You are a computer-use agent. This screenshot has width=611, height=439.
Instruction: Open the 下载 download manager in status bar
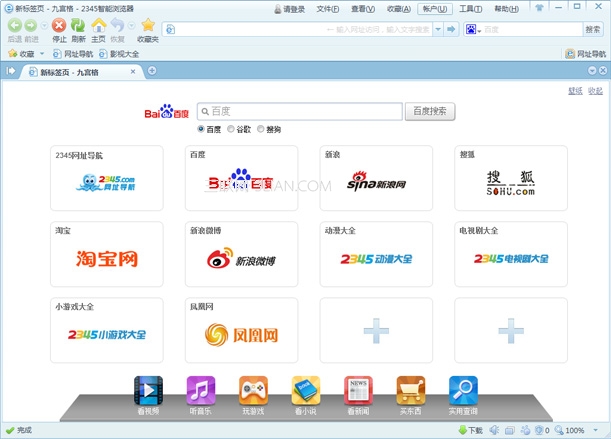coord(471,430)
